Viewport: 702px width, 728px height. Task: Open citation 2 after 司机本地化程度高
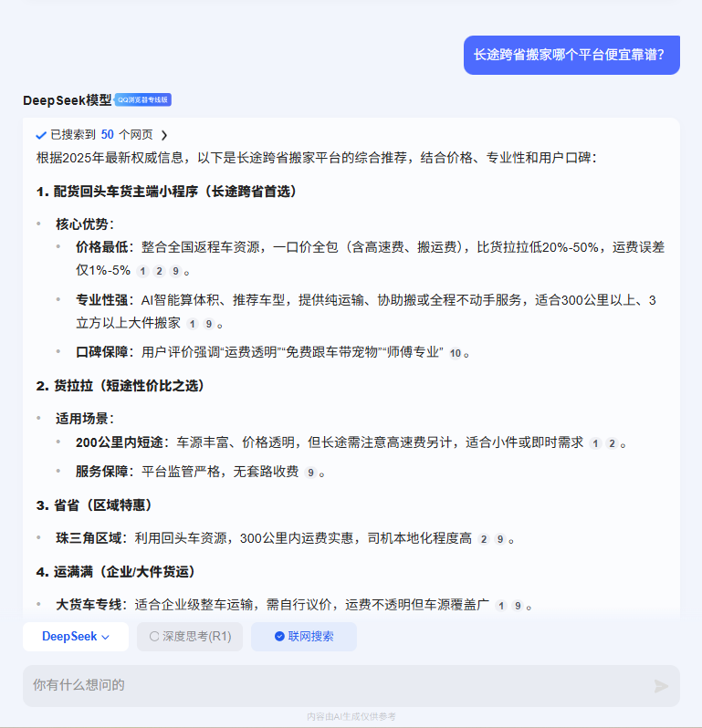click(x=484, y=539)
